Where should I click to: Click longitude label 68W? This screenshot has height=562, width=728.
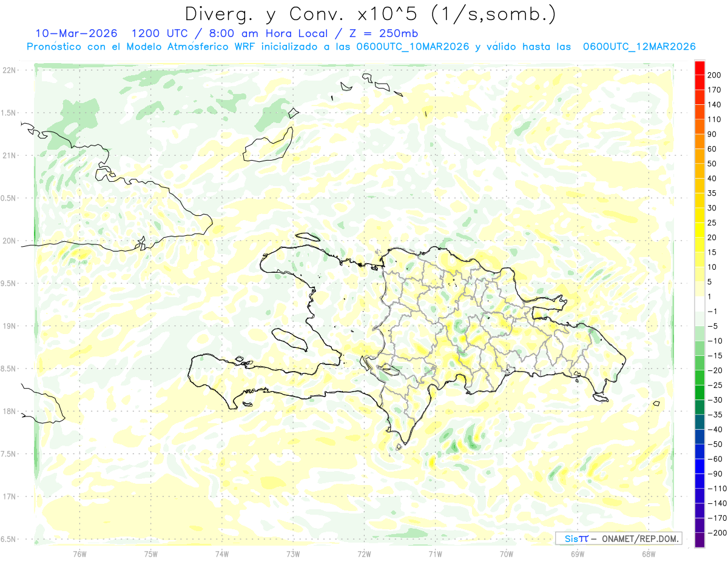tap(649, 554)
